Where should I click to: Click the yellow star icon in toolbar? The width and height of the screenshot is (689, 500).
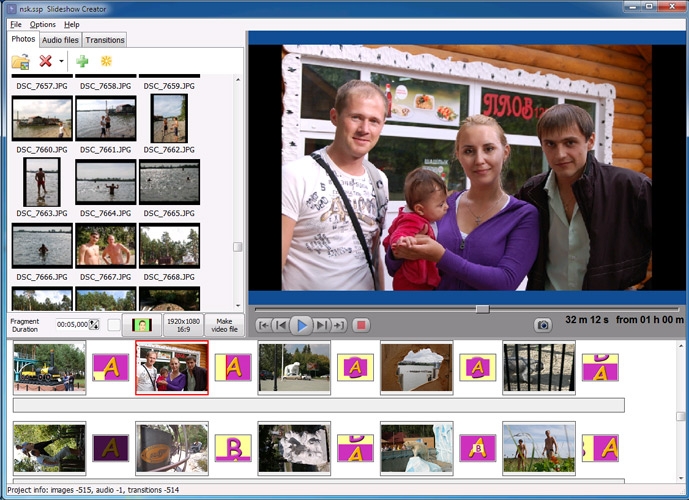coord(106,62)
